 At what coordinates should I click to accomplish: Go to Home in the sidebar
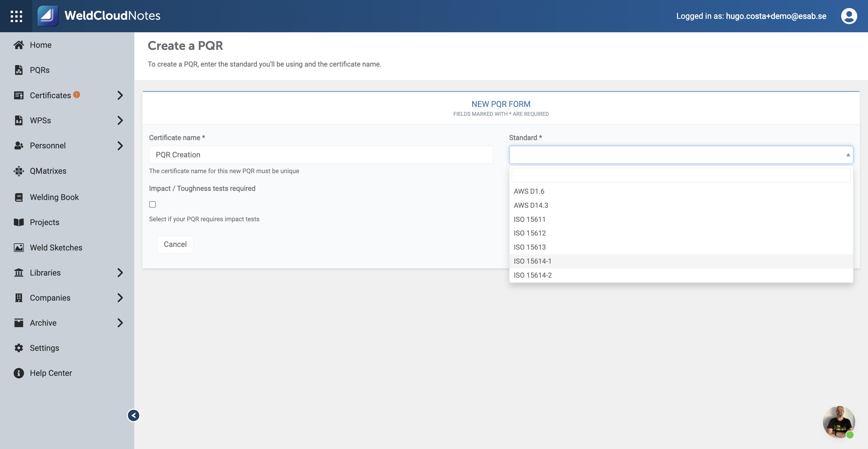click(x=40, y=45)
